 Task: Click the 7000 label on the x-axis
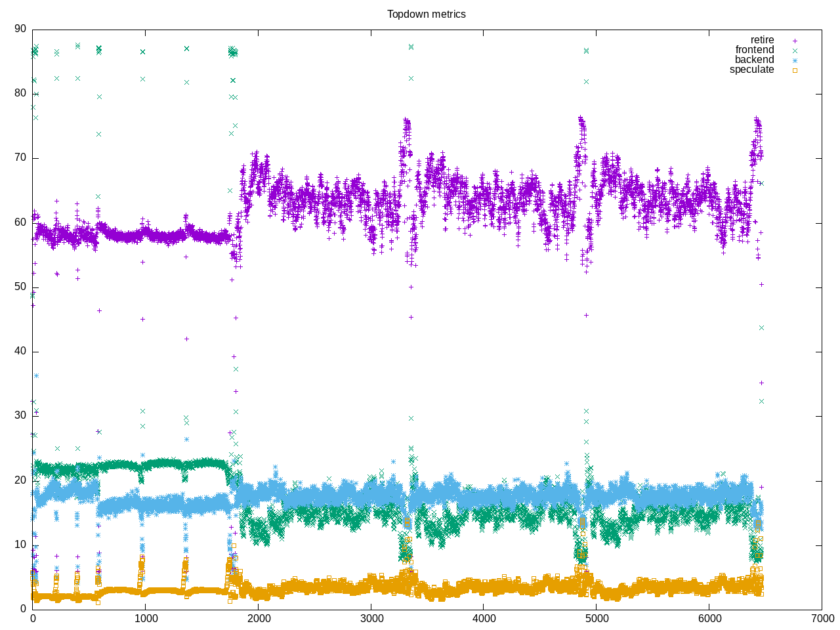[x=822, y=618]
